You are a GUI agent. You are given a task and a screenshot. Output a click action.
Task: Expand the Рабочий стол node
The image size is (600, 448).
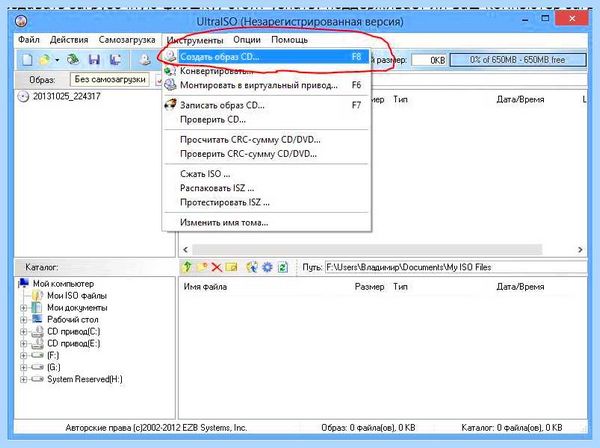coord(23,320)
